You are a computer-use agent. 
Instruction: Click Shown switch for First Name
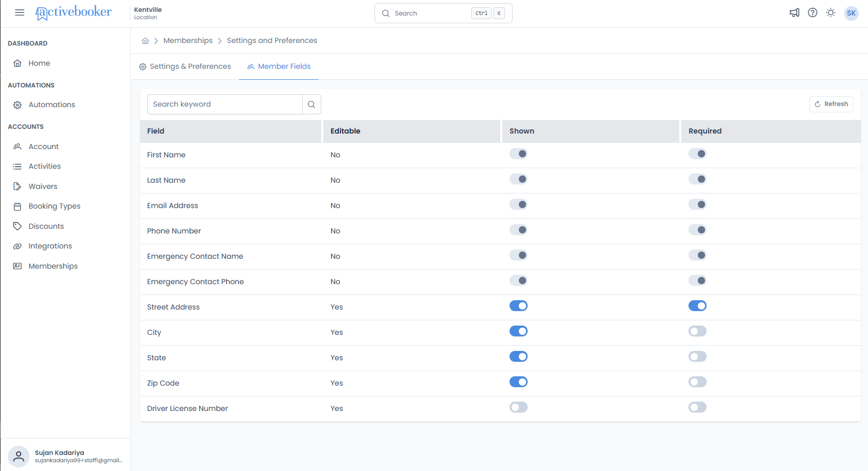click(518, 154)
